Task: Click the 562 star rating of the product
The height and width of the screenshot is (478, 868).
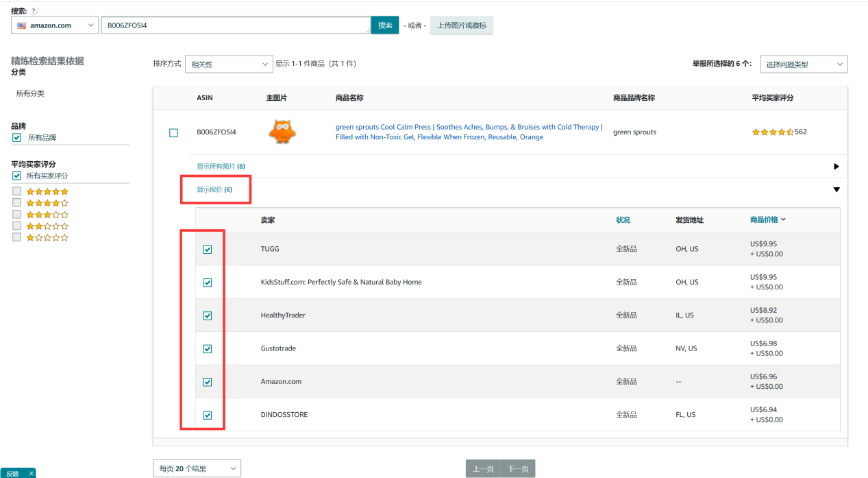Action: pos(778,132)
